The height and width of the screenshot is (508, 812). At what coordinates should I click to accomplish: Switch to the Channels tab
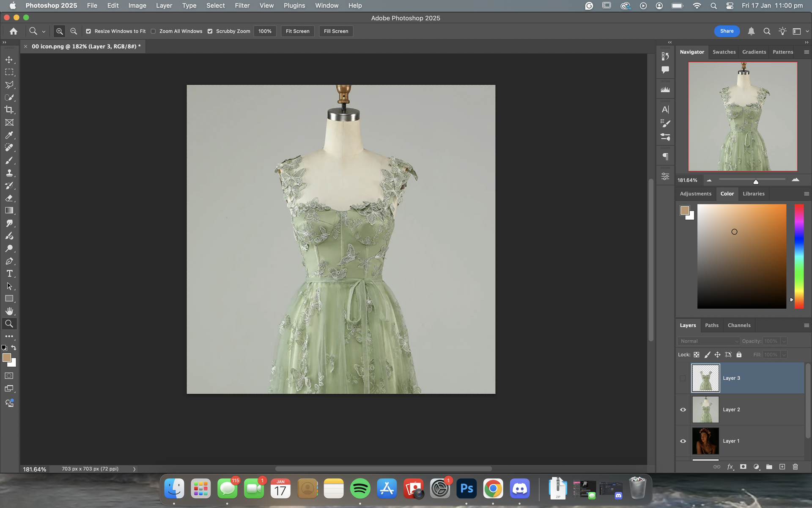[x=739, y=325]
